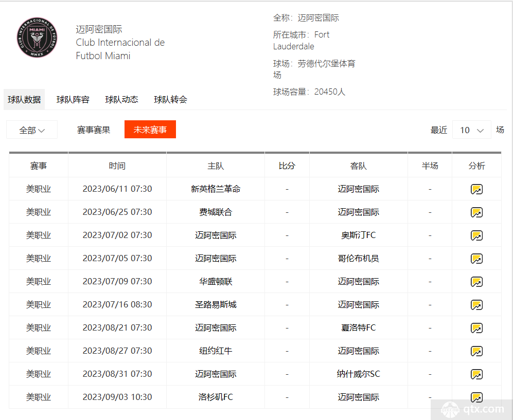
Task: Click 美职业 in the 2023/06/11 row
Action: point(39,189)
